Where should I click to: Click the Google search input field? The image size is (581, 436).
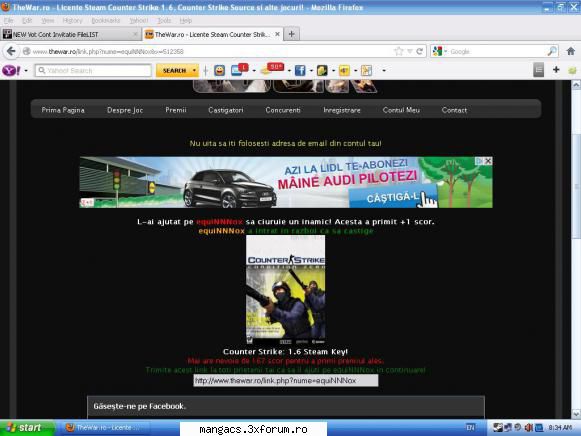497,51
